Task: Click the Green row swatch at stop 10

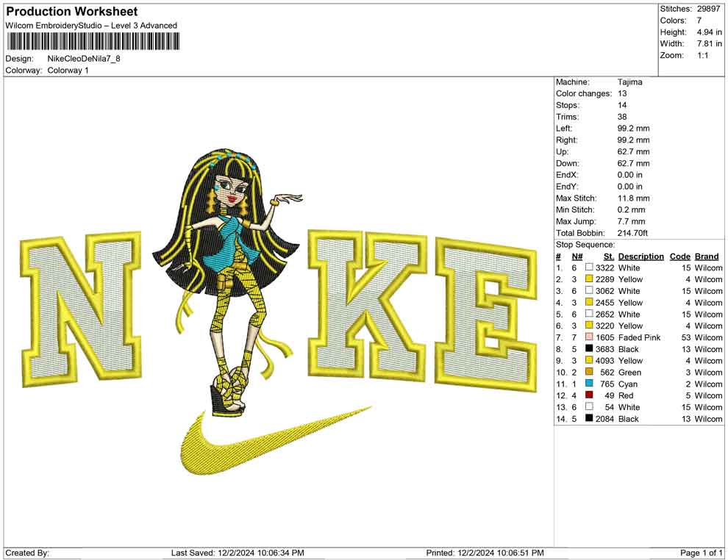Action: click(x=589, y=372)
